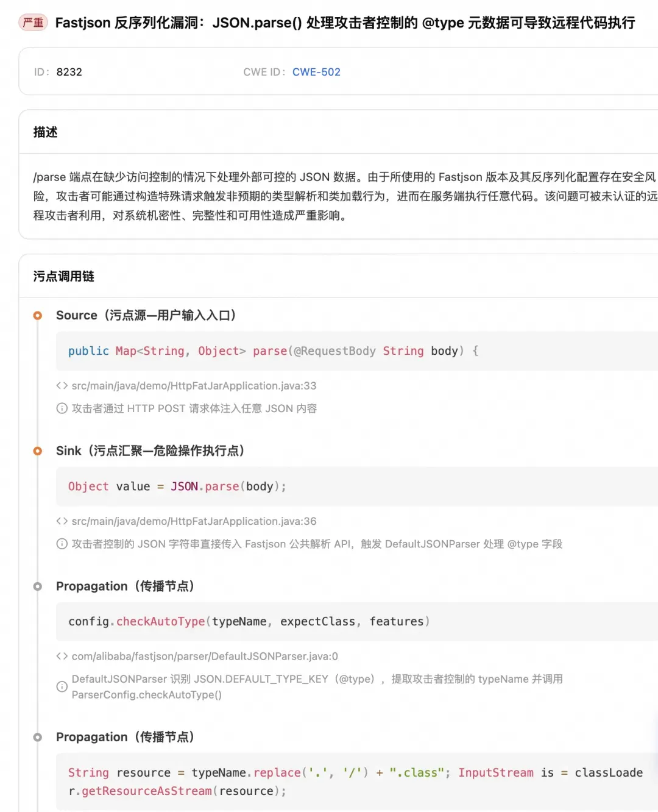Click code icon beside HttpFatJarApplication.java:36
This screenshot has width=658, height=812.
tap(62, 521)
